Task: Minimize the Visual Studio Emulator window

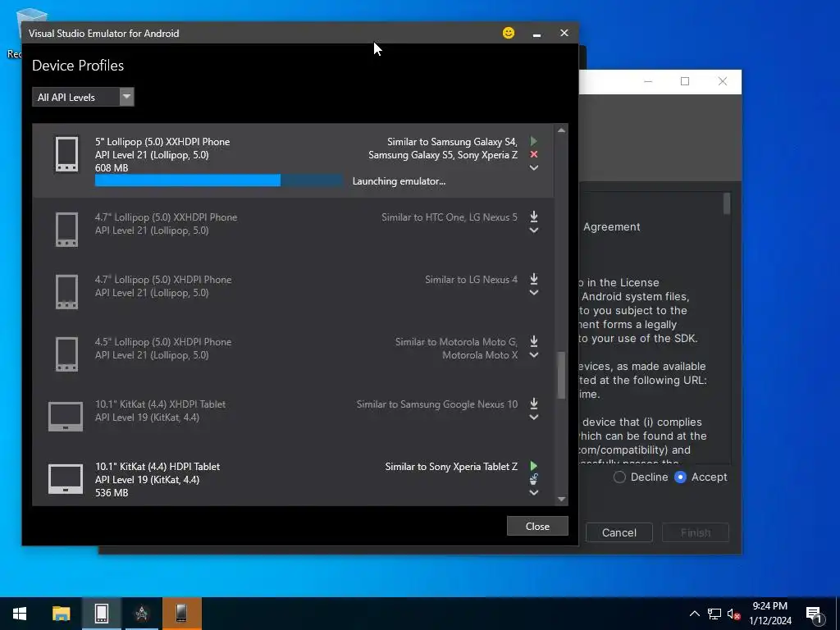Action: click(536, 33)
